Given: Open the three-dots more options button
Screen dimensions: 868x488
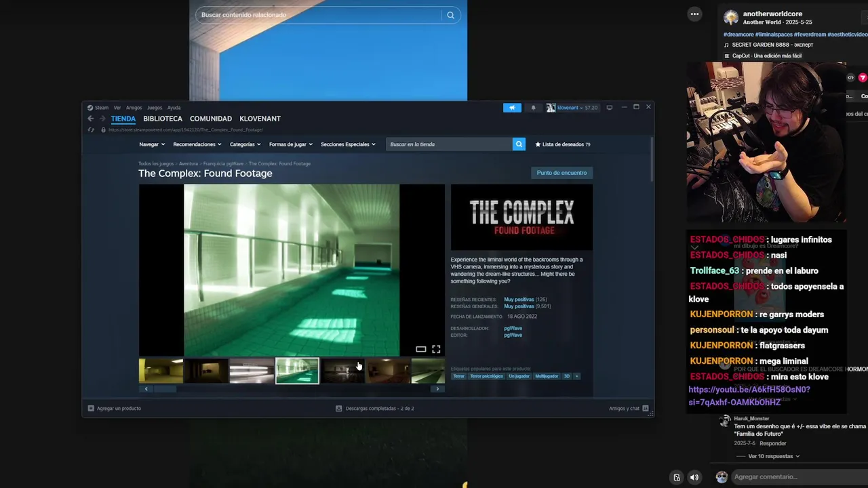Looking at the screenshot, I should point(694,14).
